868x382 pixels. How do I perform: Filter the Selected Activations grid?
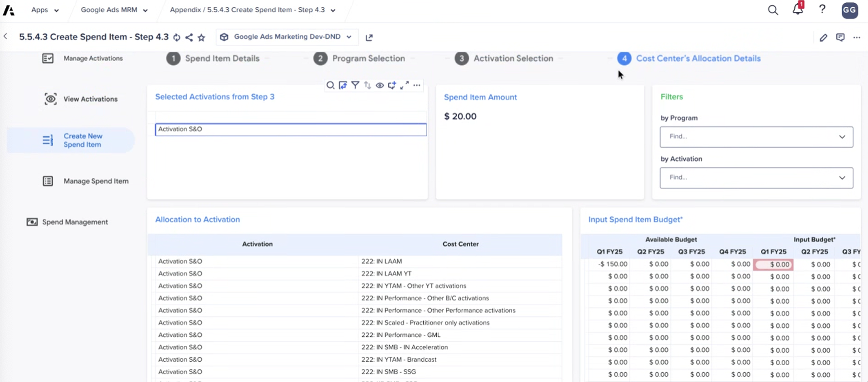coord(355,85)
